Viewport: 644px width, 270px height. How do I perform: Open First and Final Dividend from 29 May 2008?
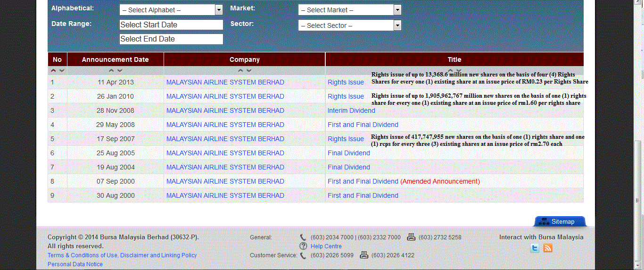click(x=363, y=125)
